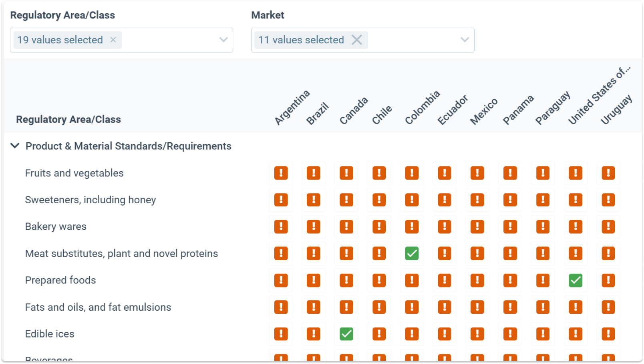This screenshot has height=364, width=644.
Task: Click the warning icon for Bakery wares in Colombia
Action: (412, 226)
